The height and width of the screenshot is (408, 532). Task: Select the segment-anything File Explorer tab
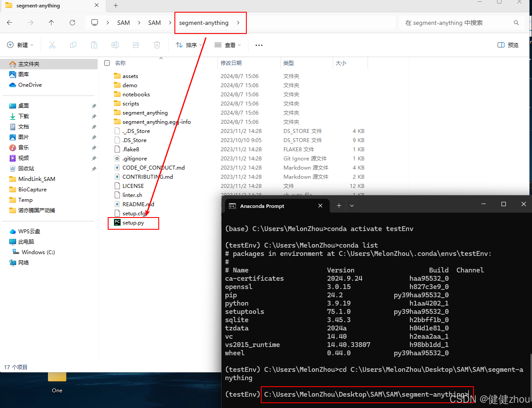pos(52,6)
